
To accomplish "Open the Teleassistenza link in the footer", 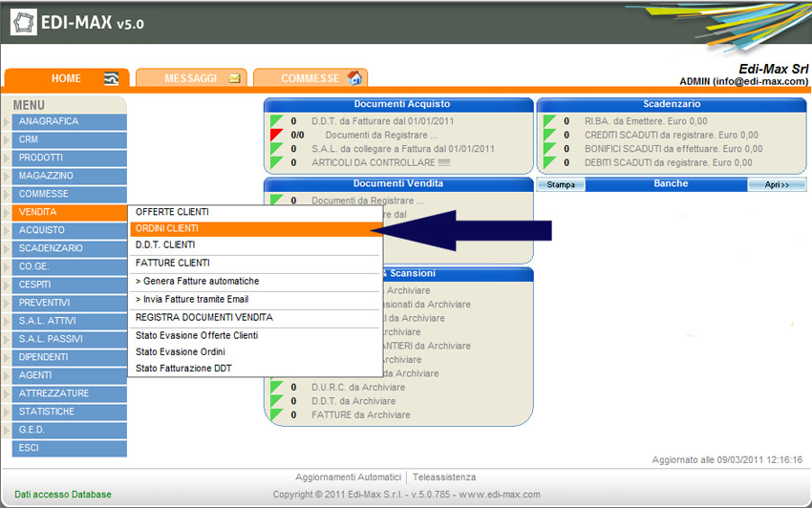I will tap(444, 477).
